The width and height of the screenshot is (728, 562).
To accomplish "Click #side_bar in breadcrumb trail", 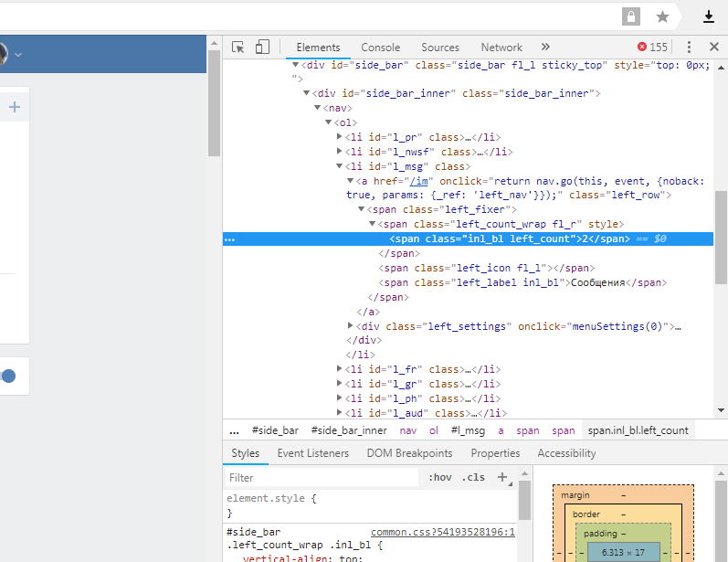I will click(275, 430).
